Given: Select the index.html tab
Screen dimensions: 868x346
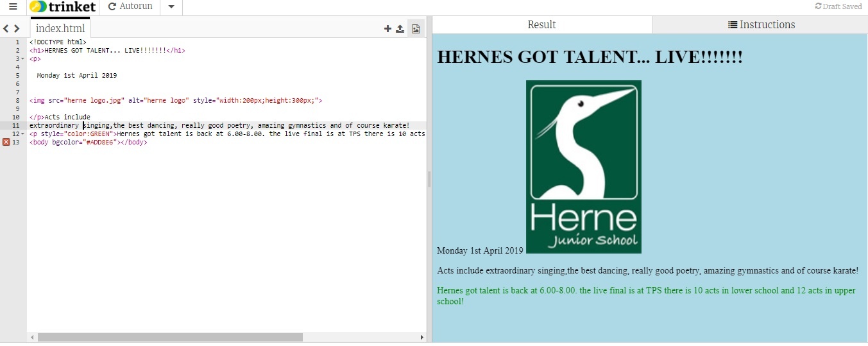Looking at the screenshot, I should pos(60,28).
